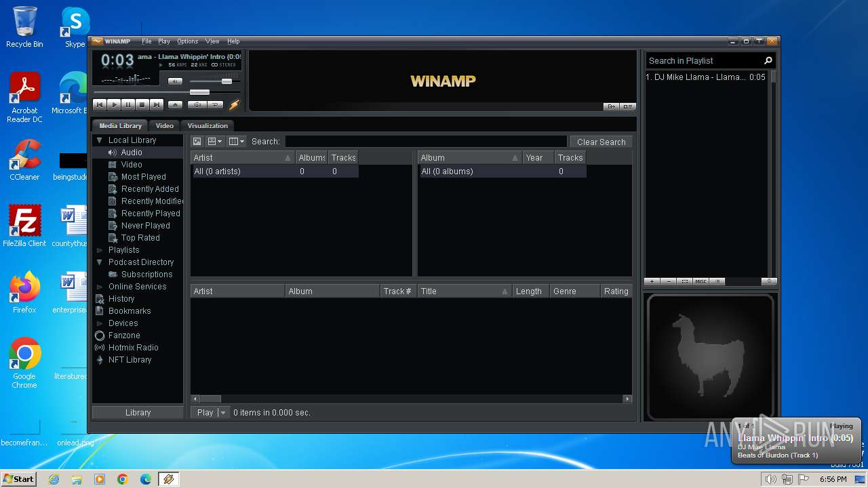Open Windows Start menu
The image size is (868, 488).
click(x=18, y=479)
